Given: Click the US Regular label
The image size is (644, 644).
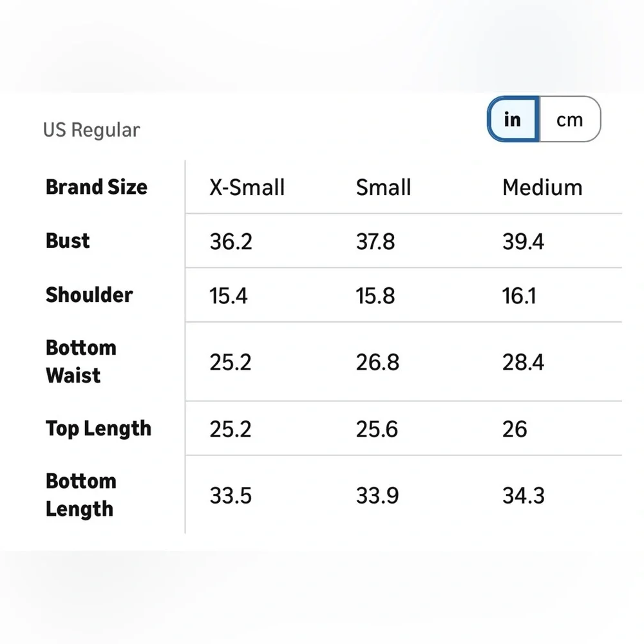Looking at the screenshot, I should [91, 130].
